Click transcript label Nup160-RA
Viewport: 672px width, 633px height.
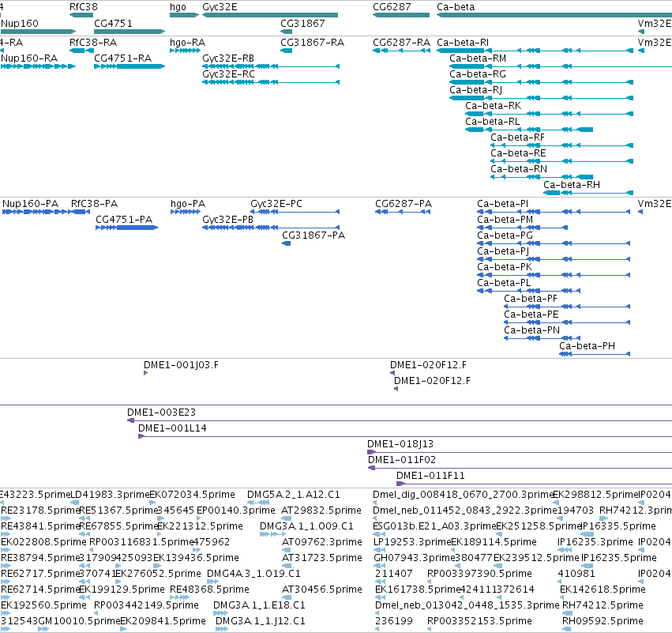[29, 58]
